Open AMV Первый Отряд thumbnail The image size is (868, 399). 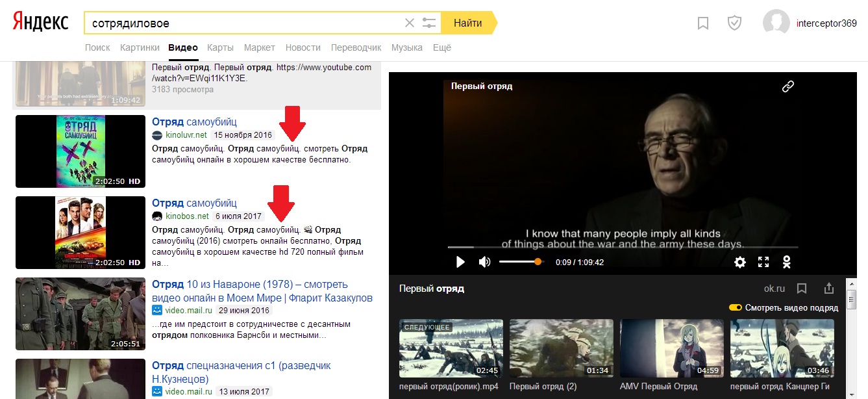point(672,349)
